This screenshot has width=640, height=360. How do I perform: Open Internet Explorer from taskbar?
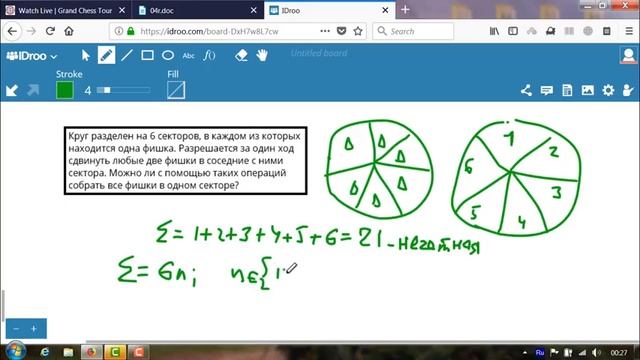pos(44,352)
